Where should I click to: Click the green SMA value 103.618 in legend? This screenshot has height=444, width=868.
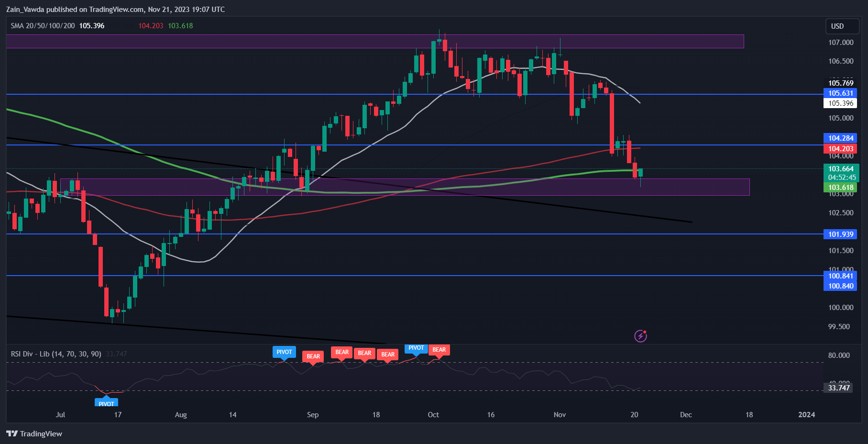click(x=180, y=26)
